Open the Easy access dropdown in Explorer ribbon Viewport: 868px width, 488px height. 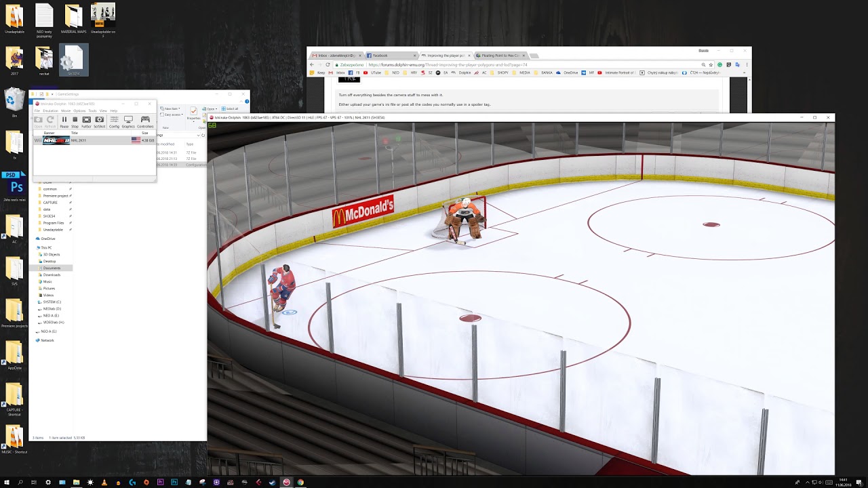coord(172,115)
